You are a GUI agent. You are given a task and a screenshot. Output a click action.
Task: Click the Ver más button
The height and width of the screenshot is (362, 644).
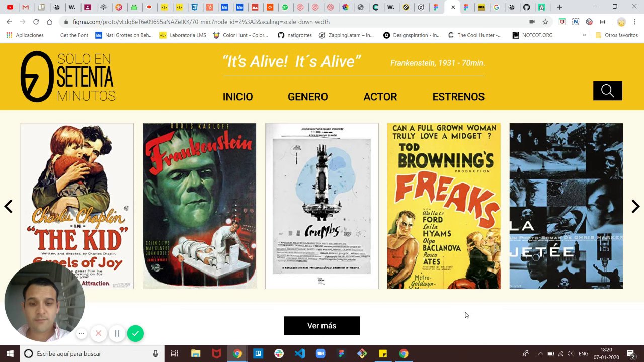[x=322, y=326]
